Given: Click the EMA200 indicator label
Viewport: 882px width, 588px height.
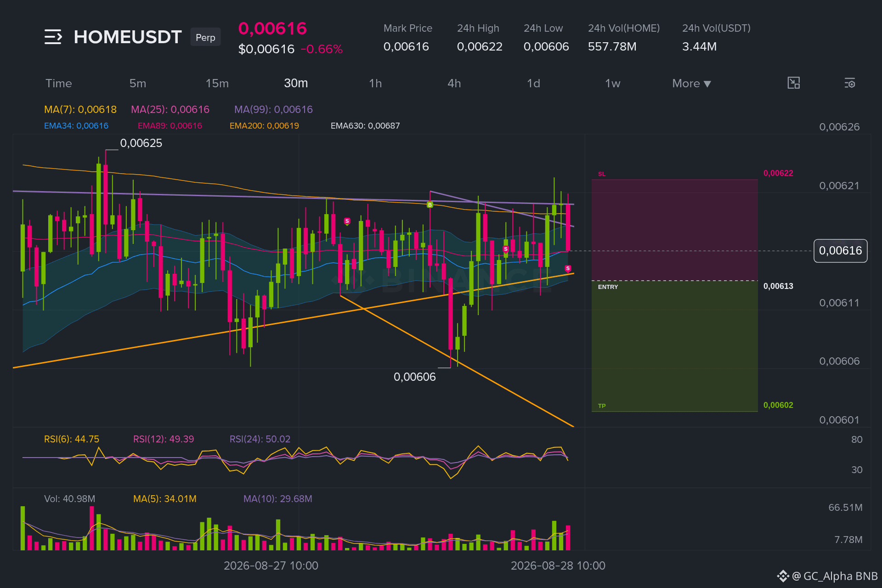Looking at the screenshot, I should 264,125.
